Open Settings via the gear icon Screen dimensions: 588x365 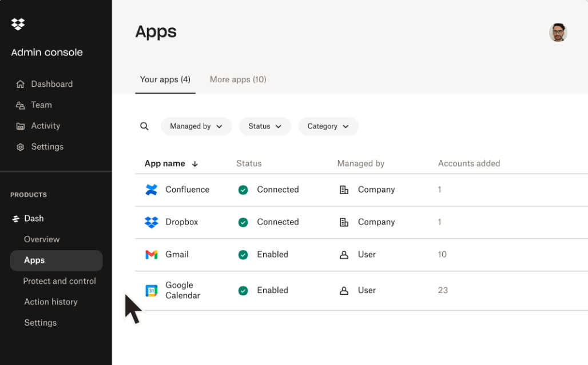tap(21, 147)
